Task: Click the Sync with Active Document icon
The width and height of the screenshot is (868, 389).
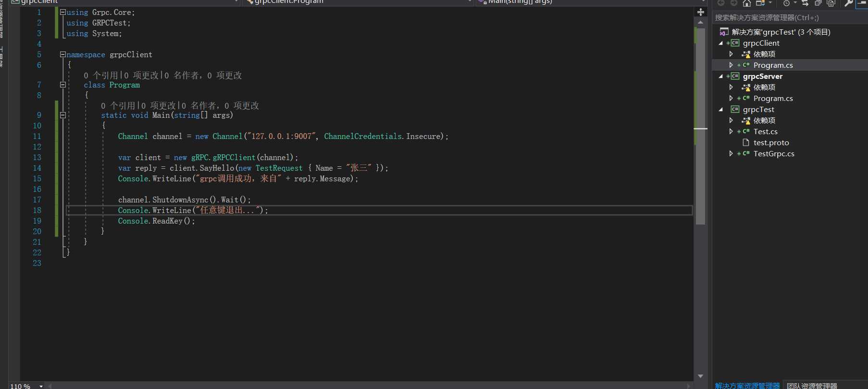Action: 805,3
